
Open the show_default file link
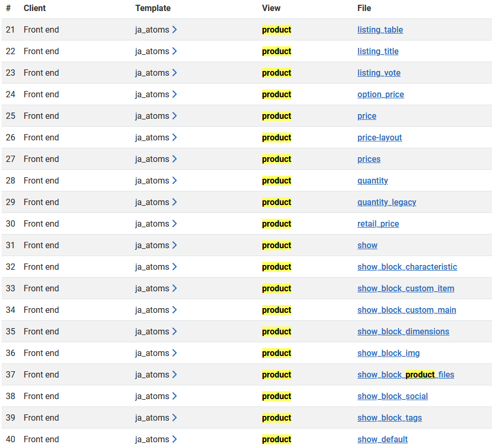click(383, 439)
